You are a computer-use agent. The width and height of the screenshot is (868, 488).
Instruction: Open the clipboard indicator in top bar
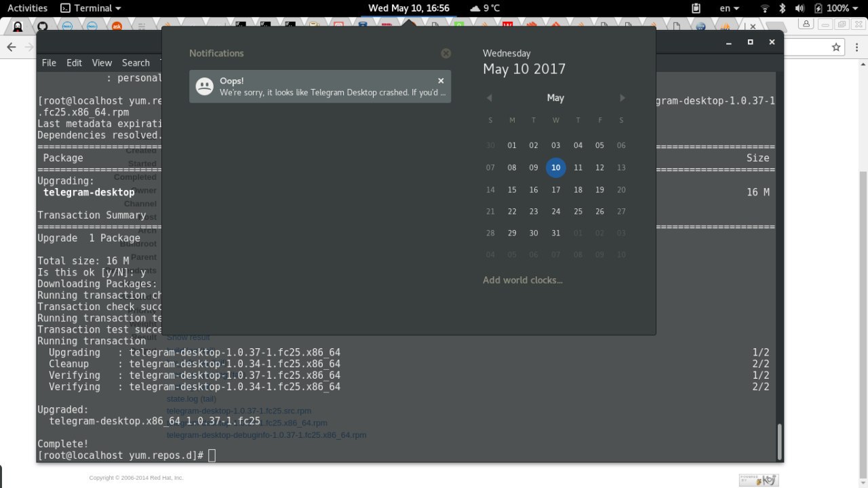(x=696, y=8)
